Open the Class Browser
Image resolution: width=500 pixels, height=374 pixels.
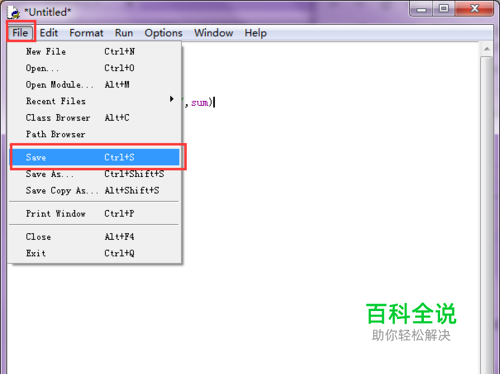95,118
